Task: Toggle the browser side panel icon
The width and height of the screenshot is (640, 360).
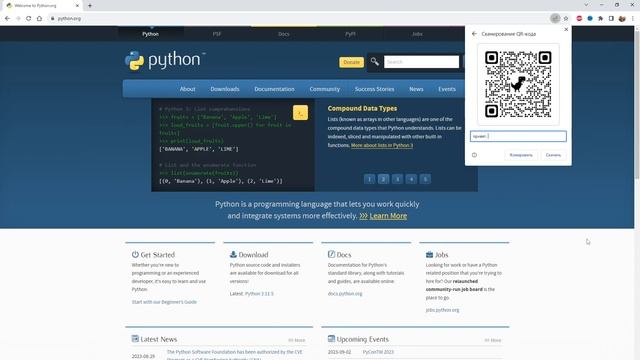Action: click(611, 18)
